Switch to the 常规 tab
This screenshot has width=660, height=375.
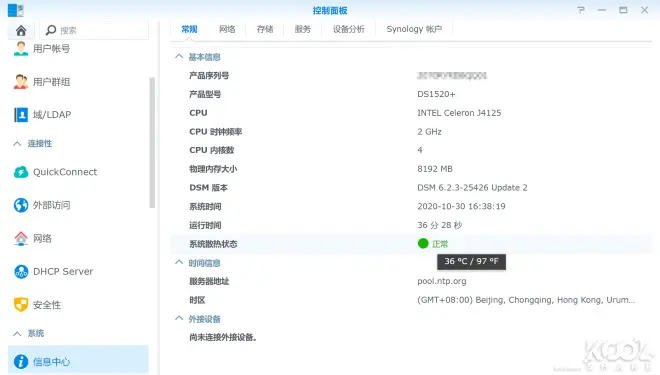pyautogui.click(x=189, y=29)
